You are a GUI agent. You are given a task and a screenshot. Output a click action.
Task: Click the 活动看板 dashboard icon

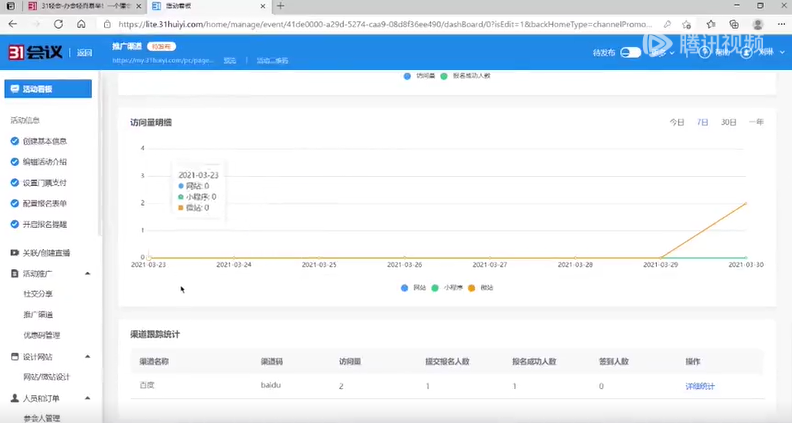tap(14, 89)
